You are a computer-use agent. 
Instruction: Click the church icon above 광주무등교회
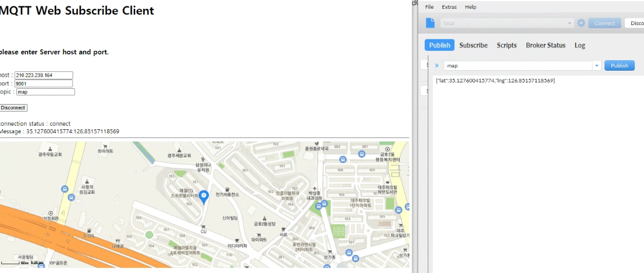50,148
